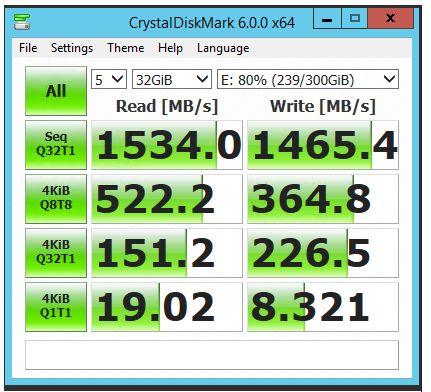Click the 4KiB Q1T1 write result 8.321
The height and width of the screenshot is (392, 431).
click(x=323, y=307)
